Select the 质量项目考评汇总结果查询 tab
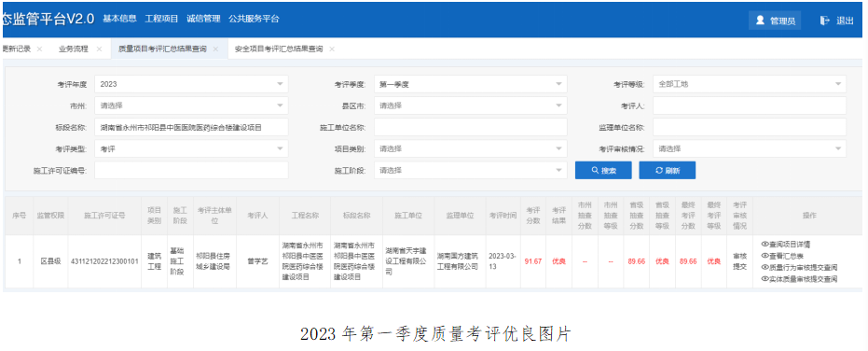 tap(162, 49)
